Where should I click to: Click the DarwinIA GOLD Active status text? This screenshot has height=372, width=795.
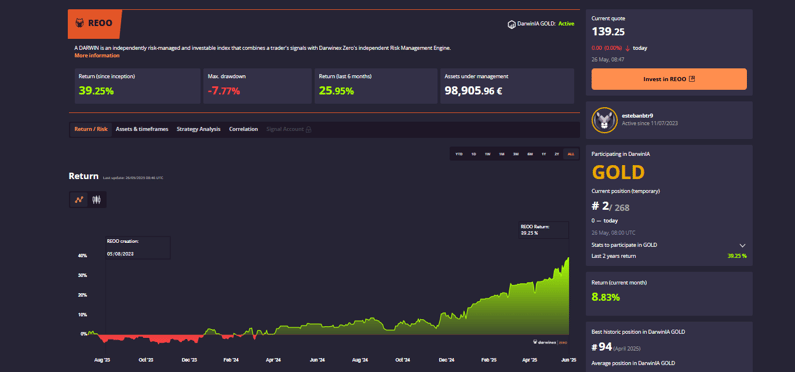click(x=546, y=24)
